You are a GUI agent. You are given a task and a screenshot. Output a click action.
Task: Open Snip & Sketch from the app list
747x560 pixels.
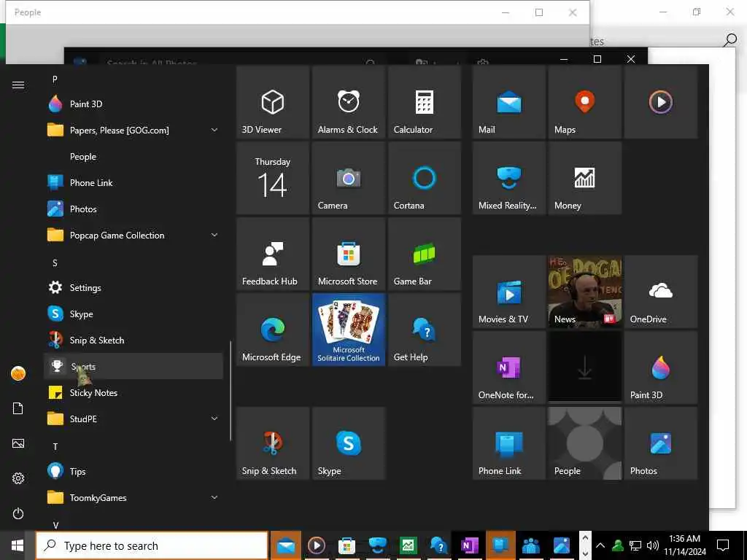133,341
